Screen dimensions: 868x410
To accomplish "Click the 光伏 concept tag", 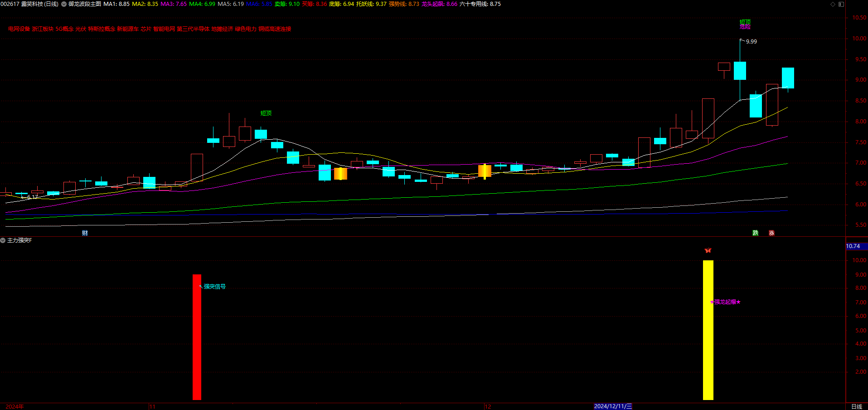I will [x=81, y=29].
